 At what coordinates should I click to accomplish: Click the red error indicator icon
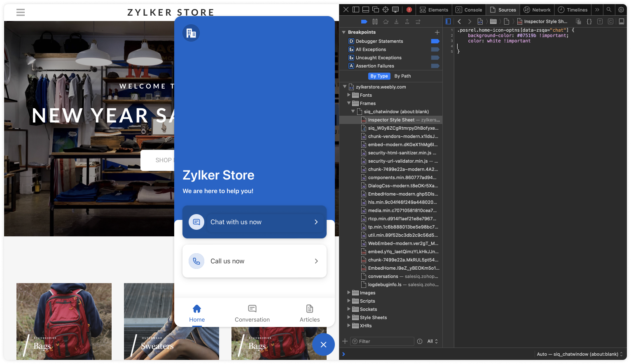(x=409, y=9)
